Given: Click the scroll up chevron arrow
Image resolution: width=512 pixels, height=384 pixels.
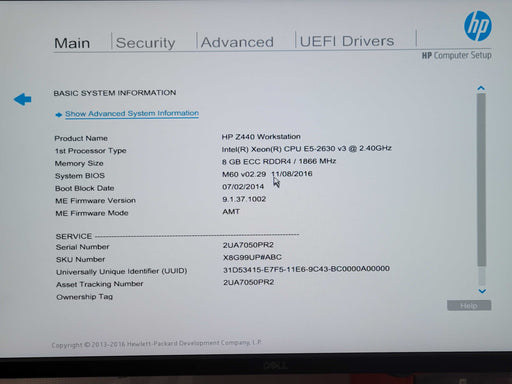Looking at the screenshot, I should coord(481,88).
